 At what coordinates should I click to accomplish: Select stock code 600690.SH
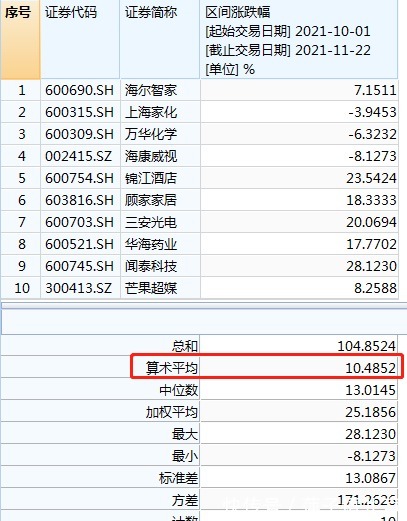click(80, 90)
